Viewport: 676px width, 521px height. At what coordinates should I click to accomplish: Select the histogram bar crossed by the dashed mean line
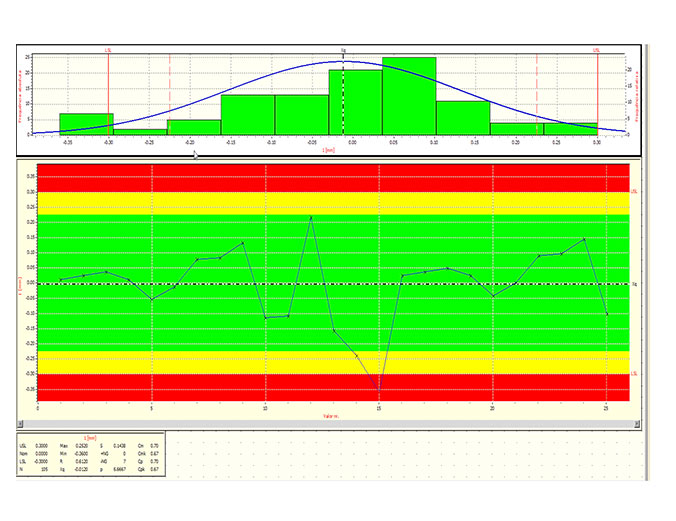coord(355,102)
